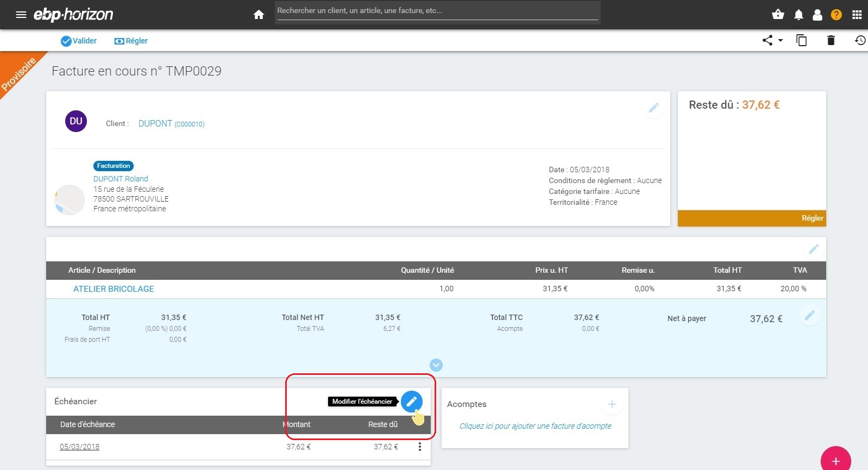Image resolution: width=868 pixels, height=470 pixels.
Task: Click the due date 05/03/2018 link
Action: click(x=79, y=447)
